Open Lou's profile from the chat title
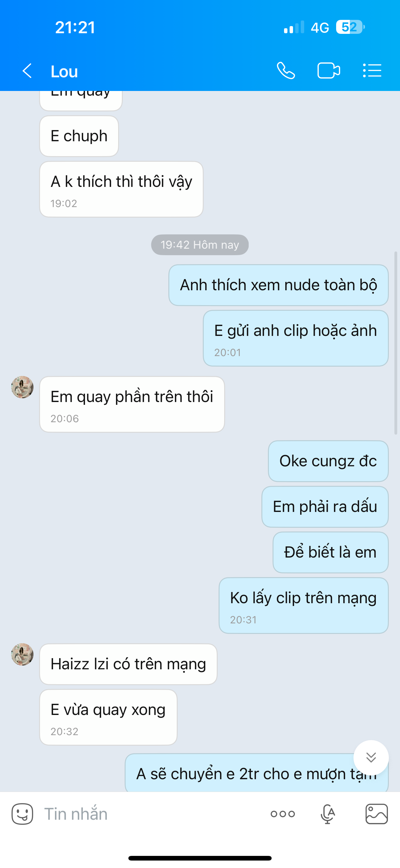Image resolution: width=400 pixels, height=868 pixels. click(64, 71)
